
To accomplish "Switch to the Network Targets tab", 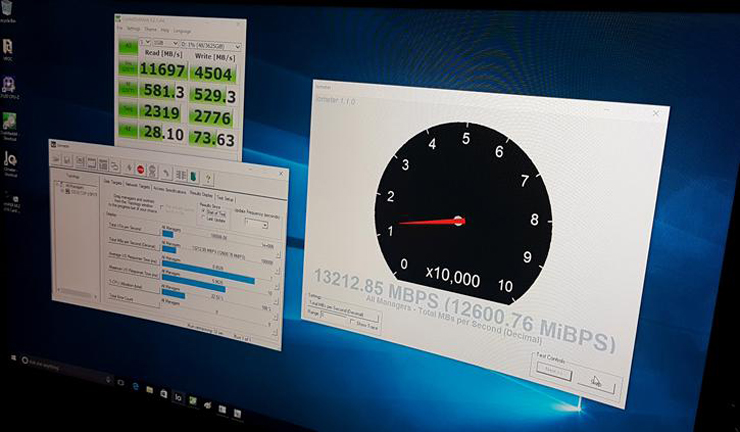I will (x=137, y=186).
